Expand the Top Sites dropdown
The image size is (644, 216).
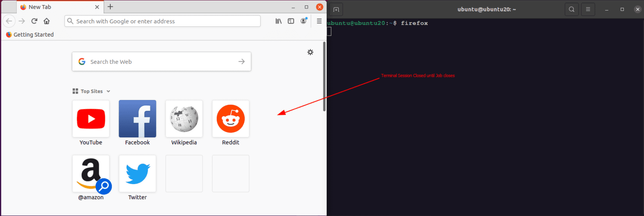tap(108, 91)
